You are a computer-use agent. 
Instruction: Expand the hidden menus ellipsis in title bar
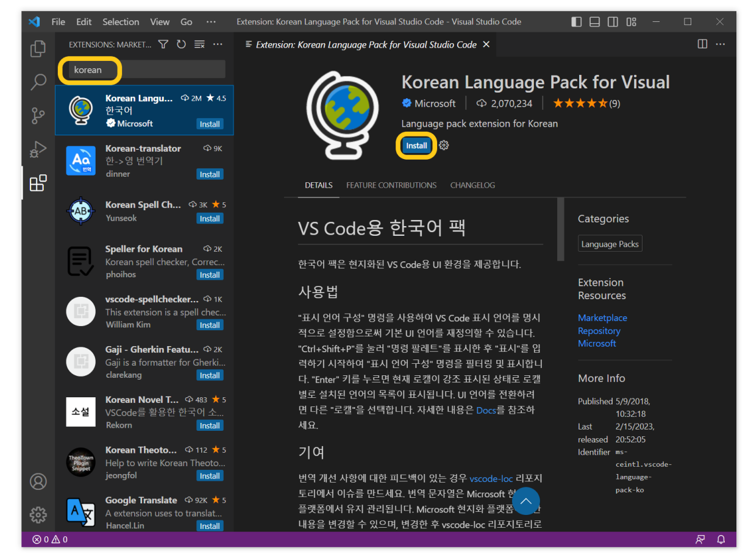[x=211, y=22]
